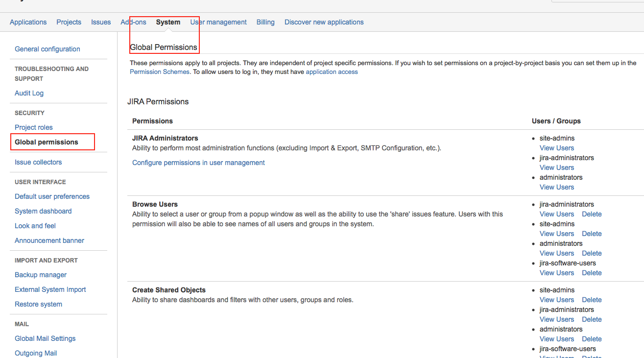Click Configure permissions in user management

198,162
